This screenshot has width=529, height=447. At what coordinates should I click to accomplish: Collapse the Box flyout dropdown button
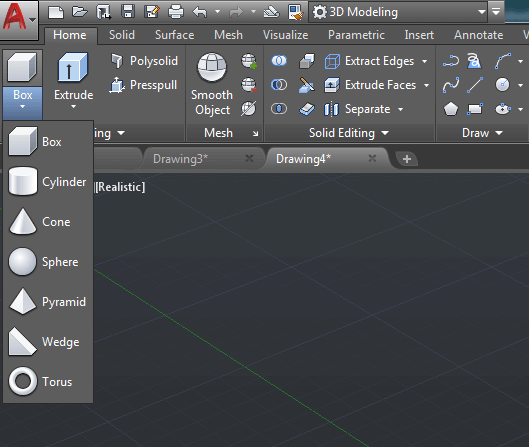23,103
